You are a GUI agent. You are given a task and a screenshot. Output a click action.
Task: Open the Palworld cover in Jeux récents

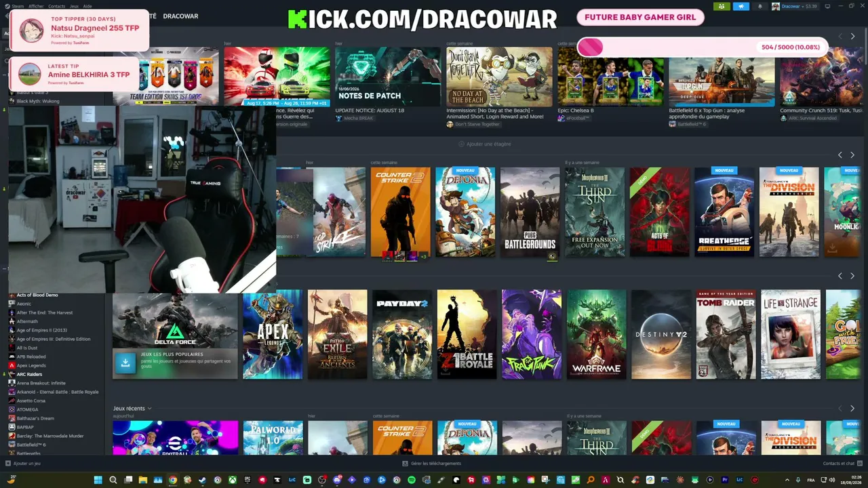coord(273,438)
